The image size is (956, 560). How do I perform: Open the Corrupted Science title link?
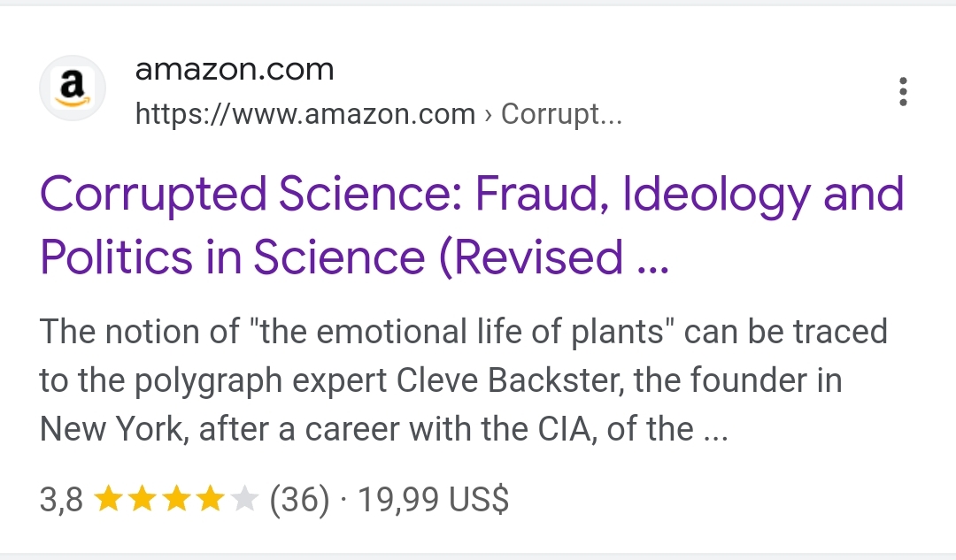coord(472,195)
